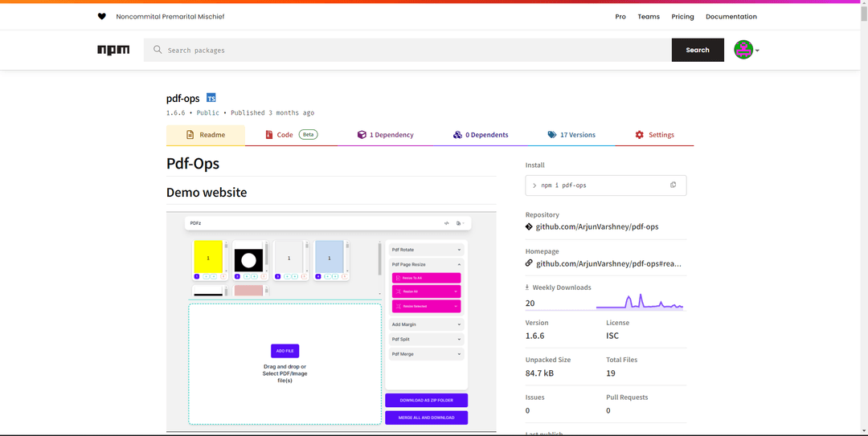Click the black heart icon
Image resolution: width=868 pixels, height=436 pixels.
click(x=102, y=17)
